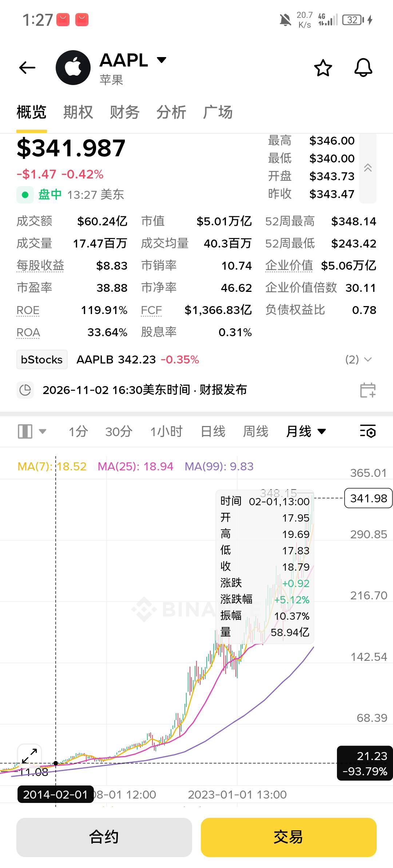Tap the 盘中 market status indicator
Screen dimensions: 393x868
click(40, 195)
